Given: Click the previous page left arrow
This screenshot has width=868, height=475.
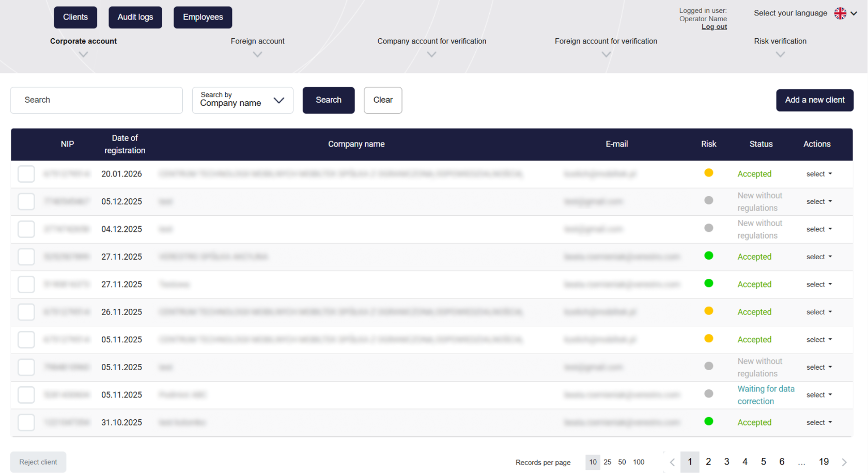Looking at the screenshot, I should click(672, 462).
